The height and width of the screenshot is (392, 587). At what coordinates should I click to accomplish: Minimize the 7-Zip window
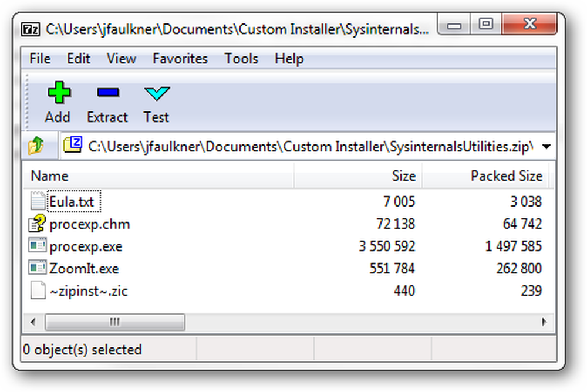454,25
